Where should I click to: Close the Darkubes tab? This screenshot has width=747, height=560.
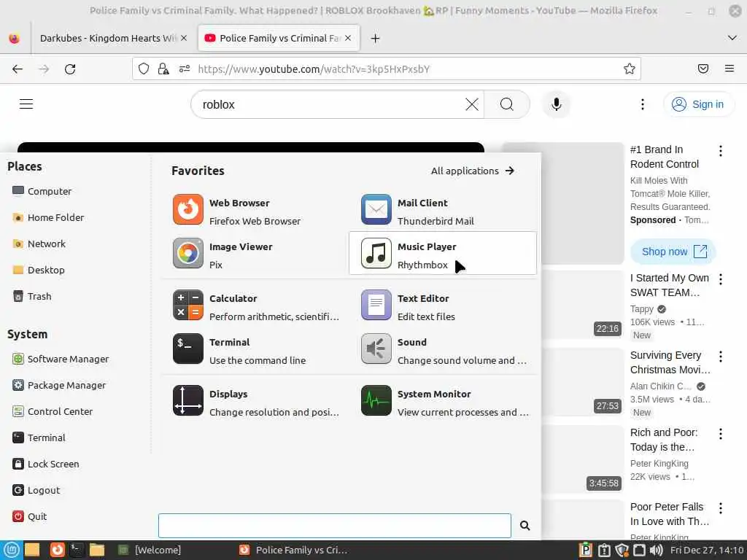[x=184, y=38]
